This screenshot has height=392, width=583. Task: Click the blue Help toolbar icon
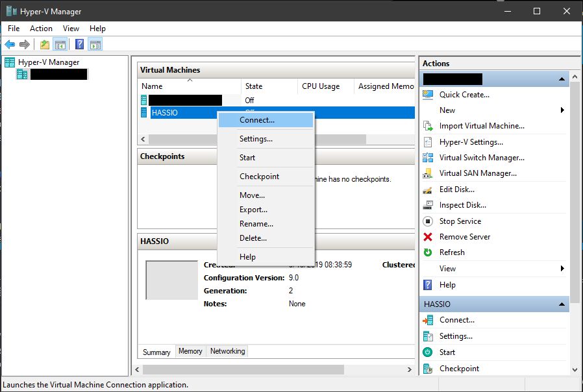tap(79, 45)
